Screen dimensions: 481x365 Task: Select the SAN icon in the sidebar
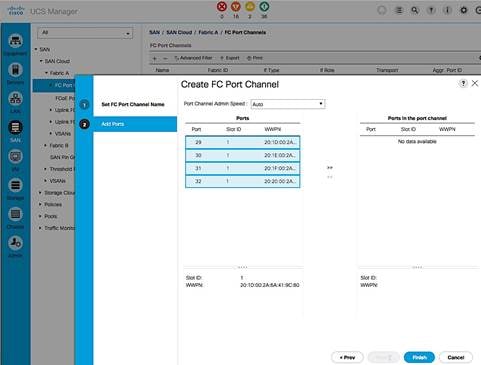point(15,127)
